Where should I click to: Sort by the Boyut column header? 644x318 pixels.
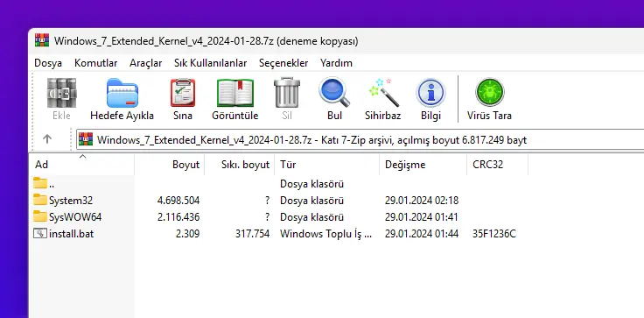[x=169, y=165]
